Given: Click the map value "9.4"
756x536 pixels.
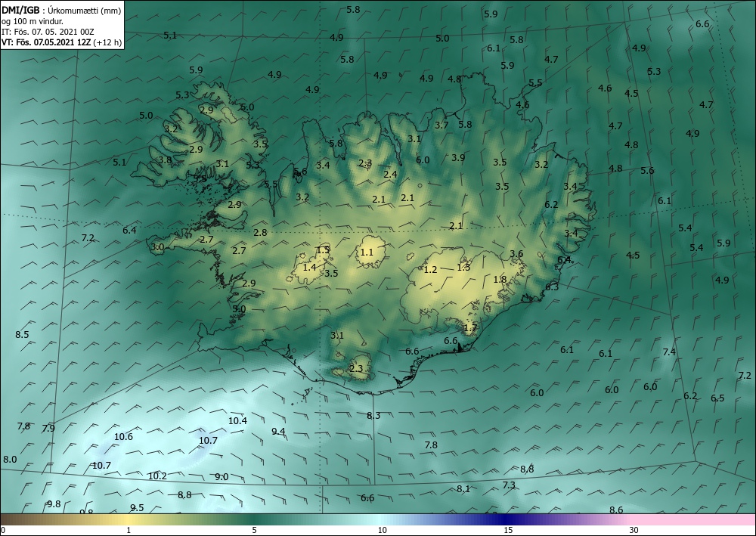Looking at the screenshot, I should [x=278, y=432].
